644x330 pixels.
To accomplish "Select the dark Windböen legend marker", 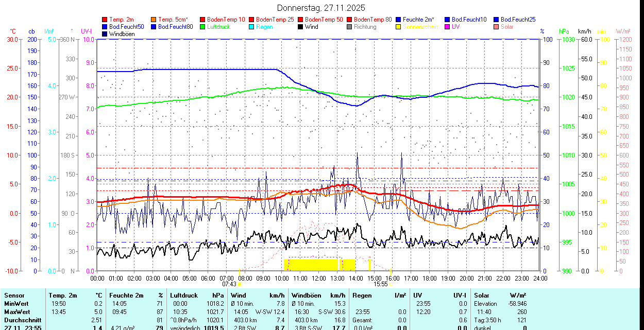I will tap(105, 34).
